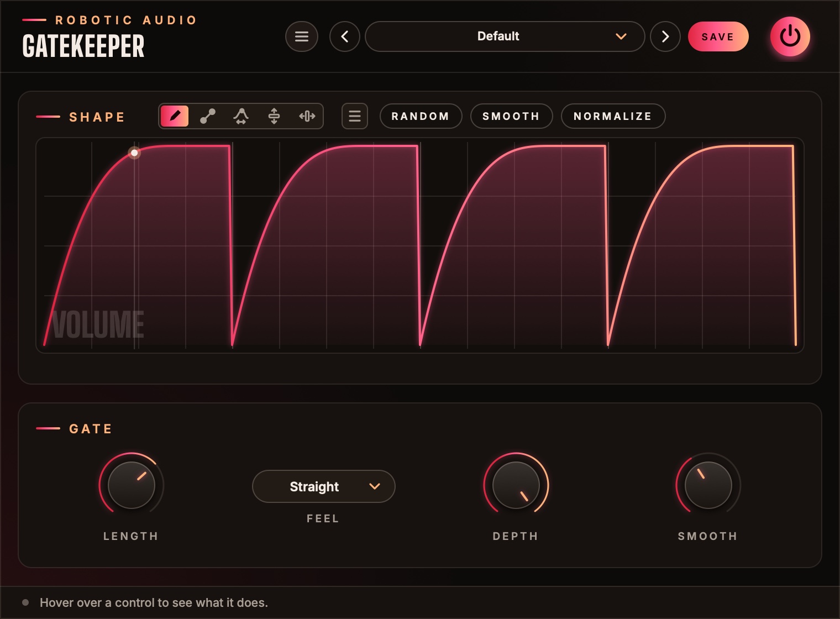Open the main hamburger menu

[302, 36]
